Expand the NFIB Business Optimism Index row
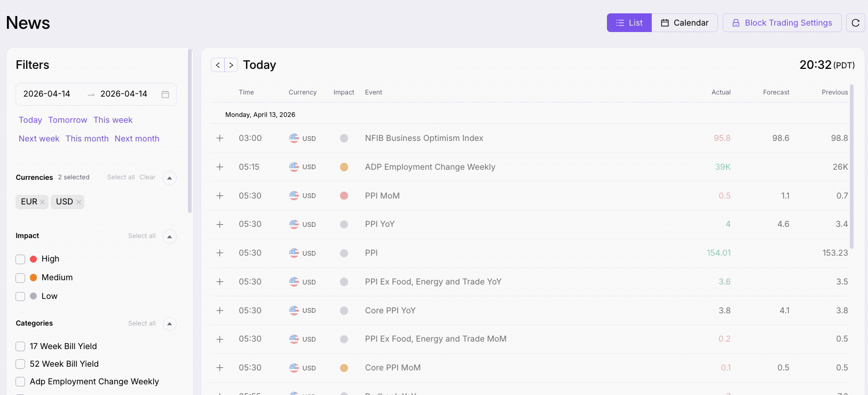This screenshot has width=868, height=395. pos(220,138)
